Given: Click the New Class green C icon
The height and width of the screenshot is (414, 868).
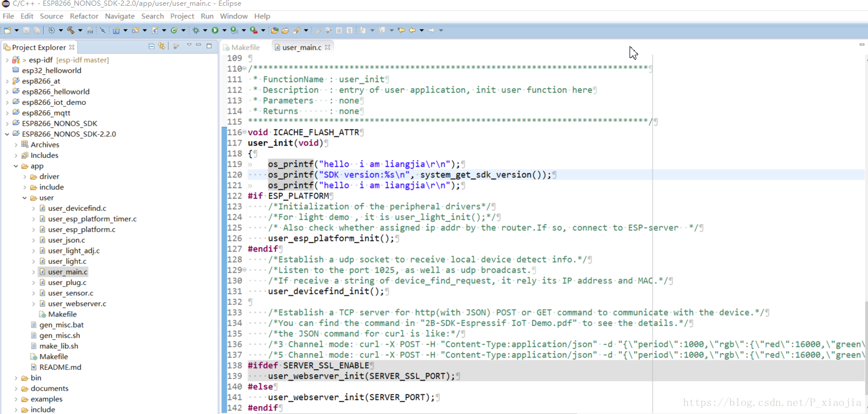Looking at the screenshot, I should (173, 30).
